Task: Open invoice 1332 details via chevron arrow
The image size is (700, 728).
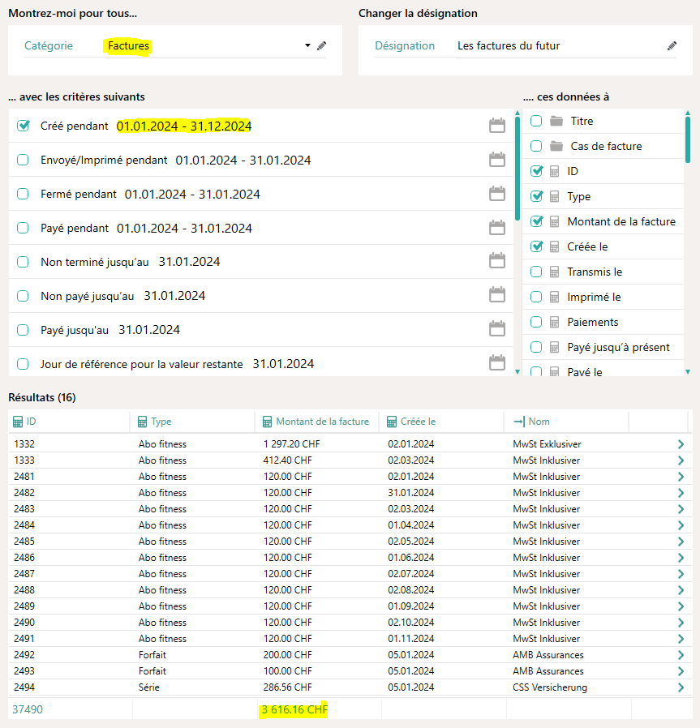Action: point(680,444)
